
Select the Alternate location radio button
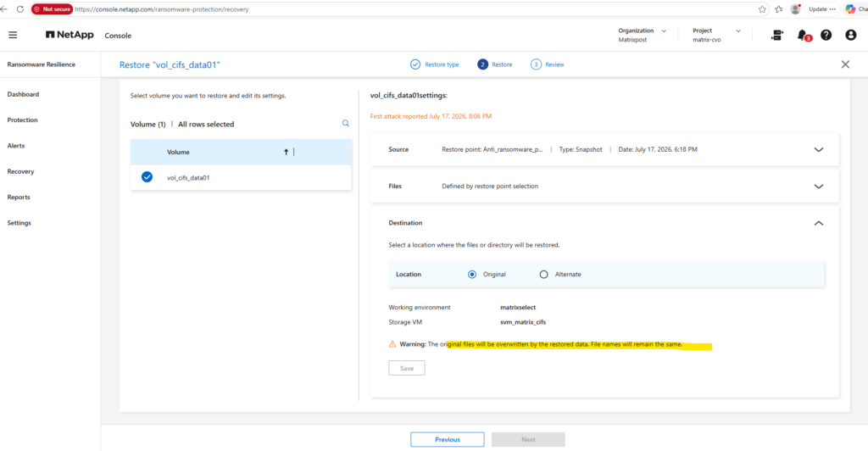tap(543, 275)
